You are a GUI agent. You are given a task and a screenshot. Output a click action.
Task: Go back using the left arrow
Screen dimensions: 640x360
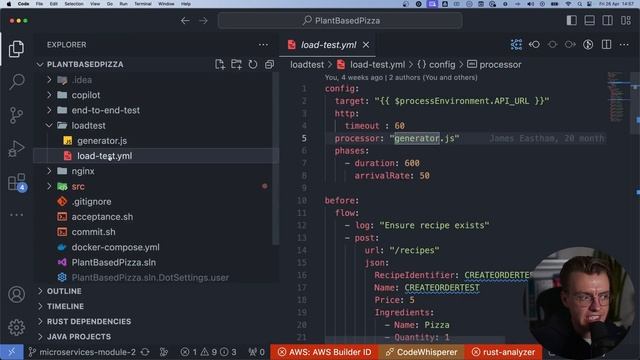pyautogui.click(x=185, y=21)
